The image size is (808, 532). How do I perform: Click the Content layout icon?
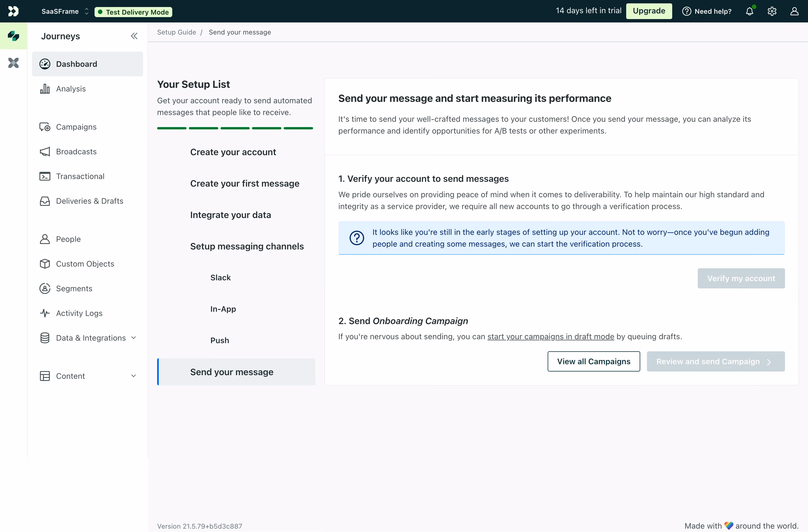coord(45,376)
